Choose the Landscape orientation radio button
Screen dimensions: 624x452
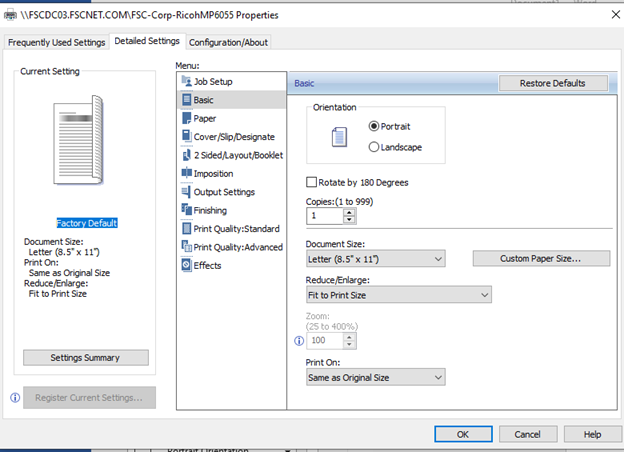(x=375, y=147)
